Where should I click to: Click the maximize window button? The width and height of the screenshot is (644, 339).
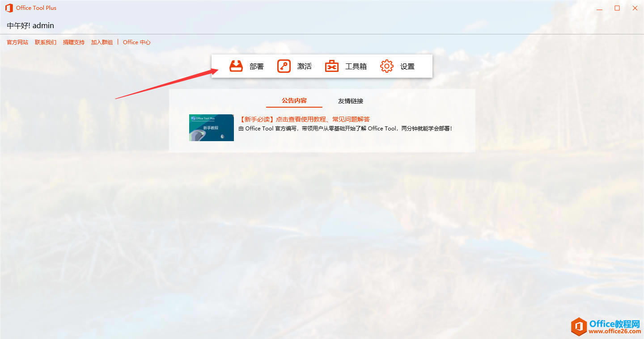tap(617, 8)
